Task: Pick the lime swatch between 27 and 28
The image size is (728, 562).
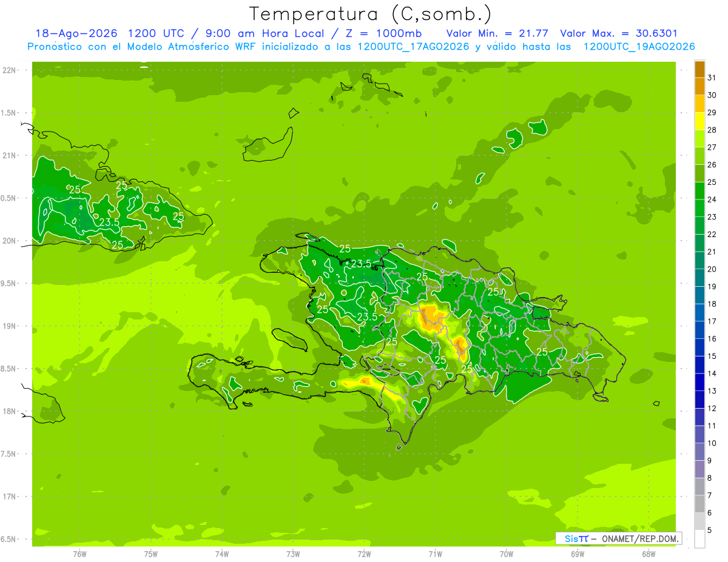Action: [699, 139]
